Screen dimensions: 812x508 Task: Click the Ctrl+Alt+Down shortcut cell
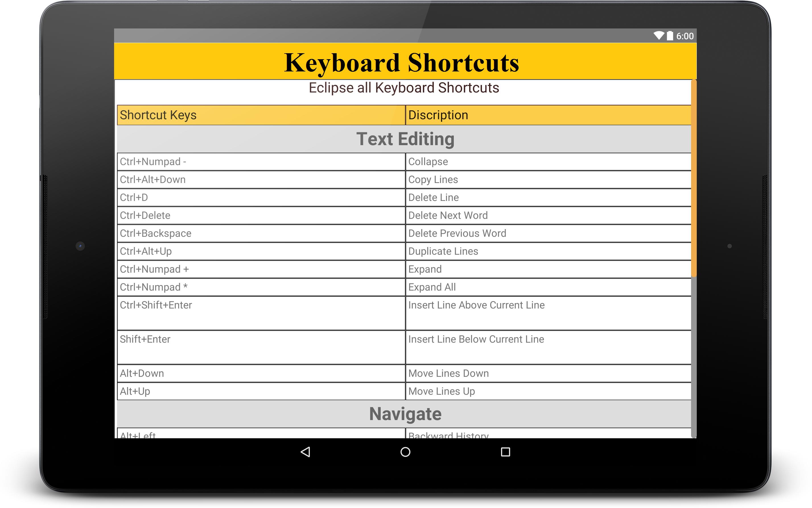tap(261, 179)
